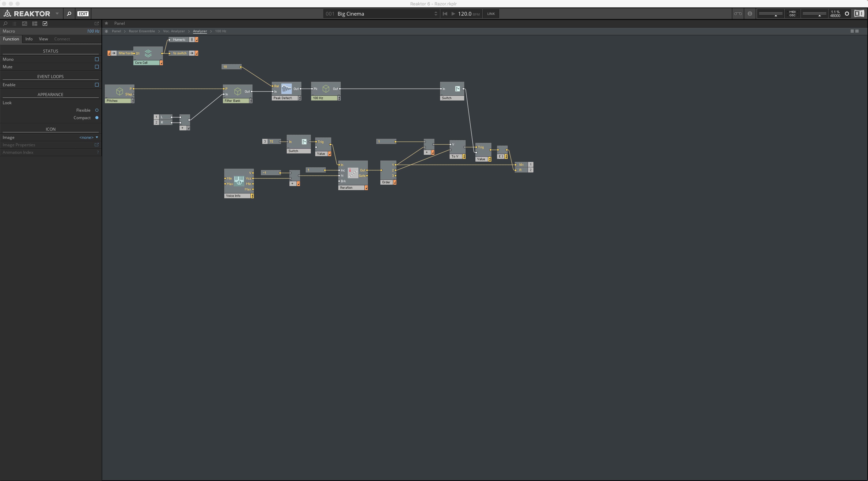Select the Flexible look radio button
This screenshot has height=481, width=868.
[x=97, y=110]
